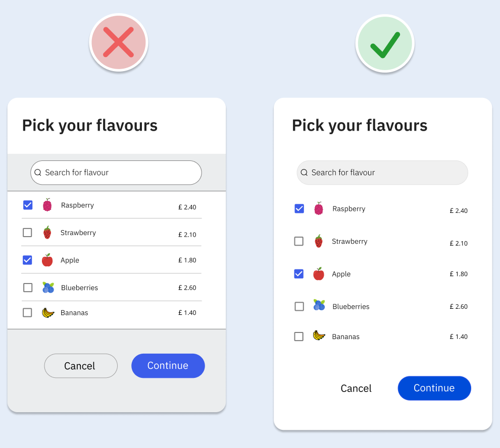Enable the Bananas checkbox in the right dialog
This screenshot has height=448, width=500.
[299, 337]
